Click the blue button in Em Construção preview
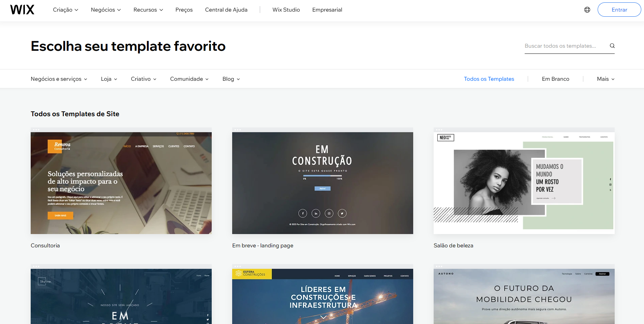The width and height of the screenshot is (644, 324). [322, 188]
